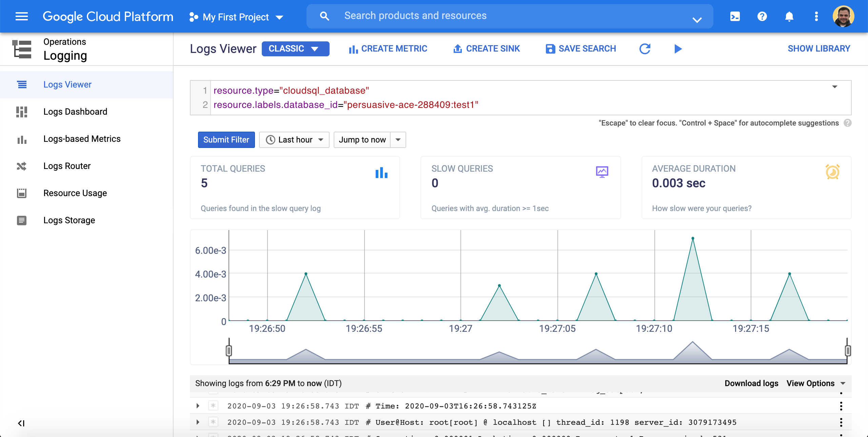Click the search magnifier icon

pos(324,16)
